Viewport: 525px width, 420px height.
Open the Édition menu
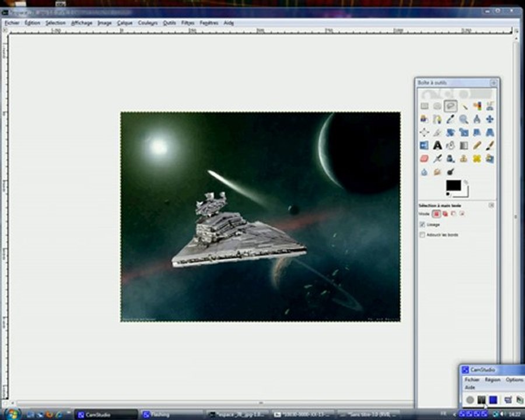(33, 23)
